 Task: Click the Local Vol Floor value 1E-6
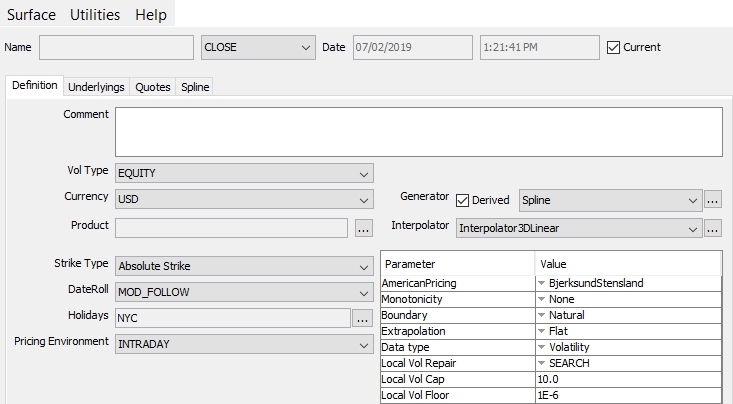tap(628, 395)
